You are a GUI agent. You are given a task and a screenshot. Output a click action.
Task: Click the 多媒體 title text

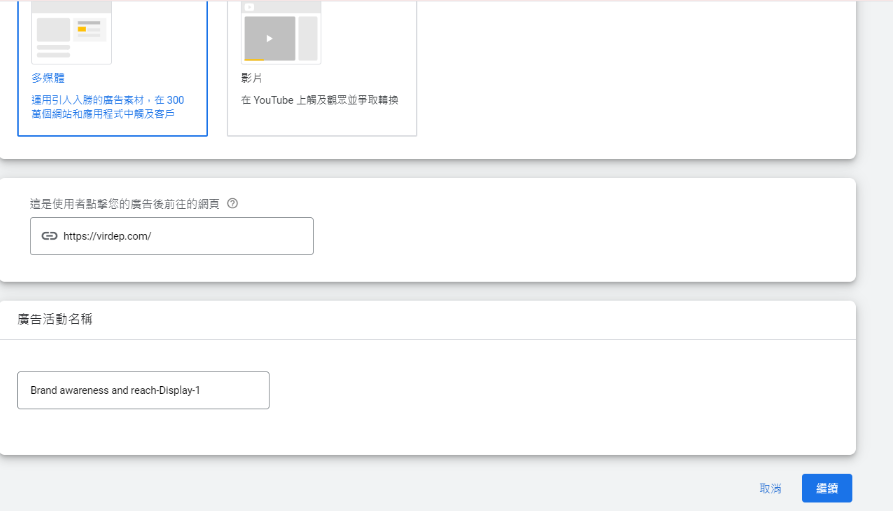pyautogui.click(x=48, y=78)
